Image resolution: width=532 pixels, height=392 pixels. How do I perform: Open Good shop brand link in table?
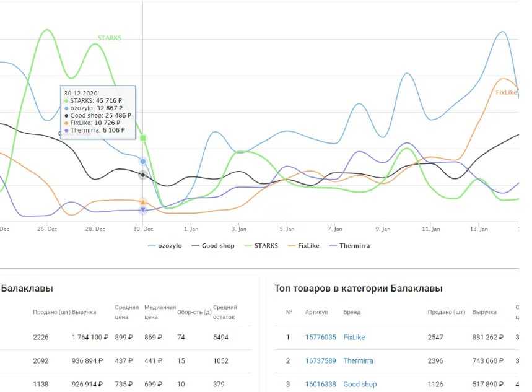coord(359,385)
